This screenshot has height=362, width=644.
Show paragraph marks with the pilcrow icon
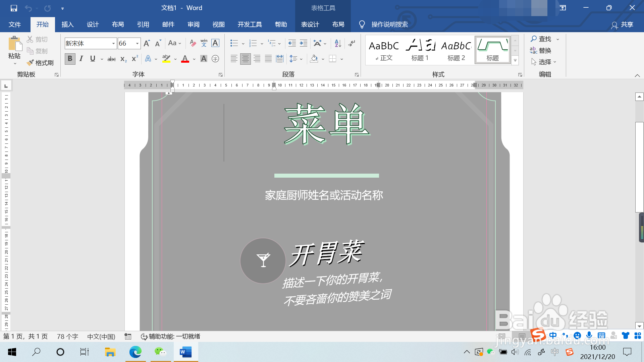click(x=352, y=43)
